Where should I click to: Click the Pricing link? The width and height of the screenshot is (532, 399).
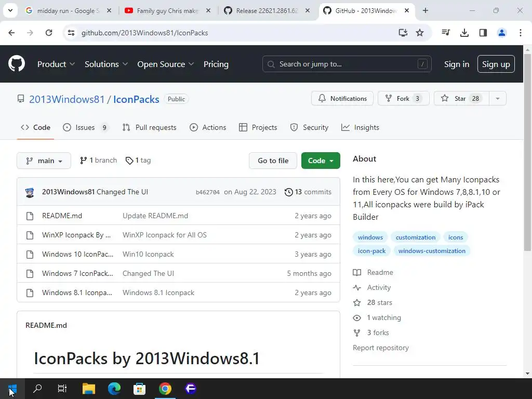(x=216, y=64)
